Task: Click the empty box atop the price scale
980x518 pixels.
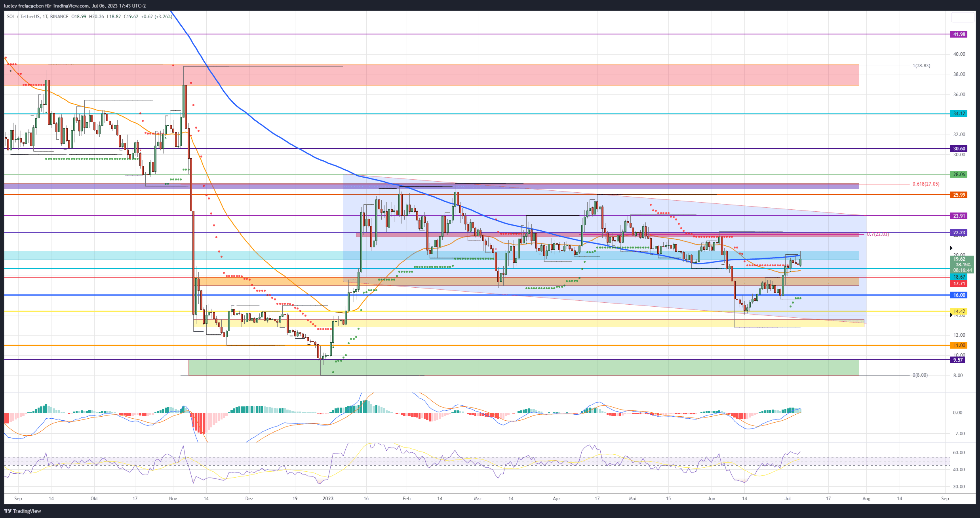Action: click(x=962, y=17)
